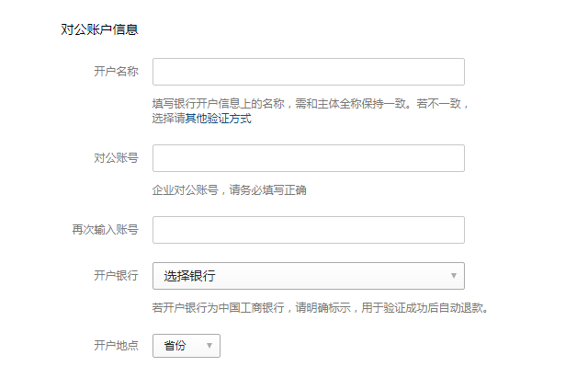
Task: Open the 选择银行 dropdown
Action: tap(308, 276)
